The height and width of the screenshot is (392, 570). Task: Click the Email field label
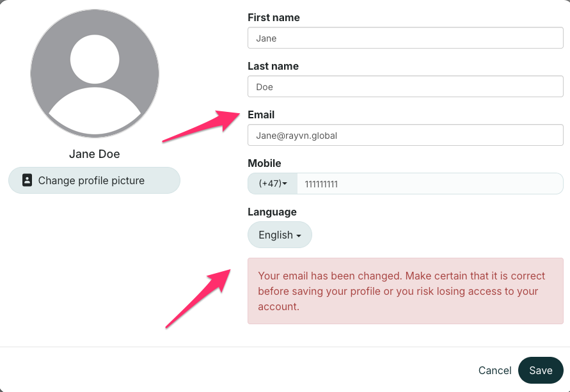point(261,115)
